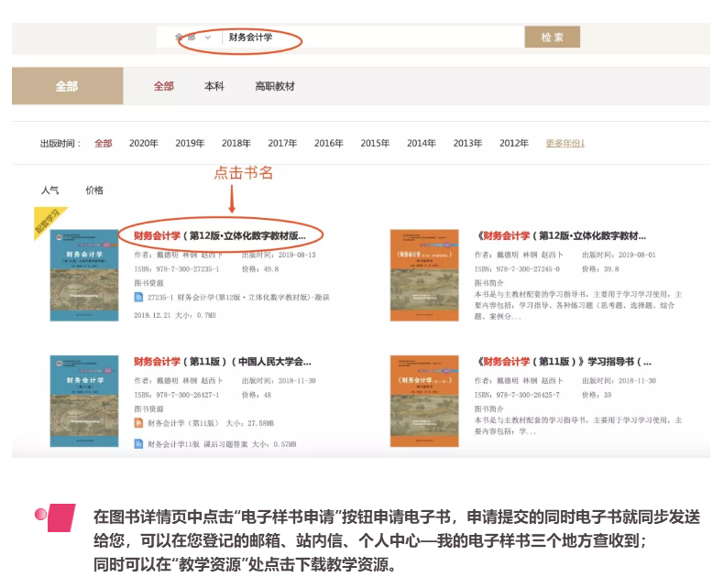Click ISBN 978-7-300-27235-1 text
724x588 pixels.
coord(177,269)
